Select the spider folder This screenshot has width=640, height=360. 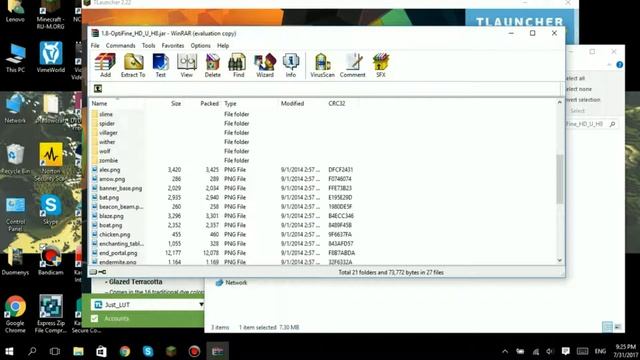107,123
